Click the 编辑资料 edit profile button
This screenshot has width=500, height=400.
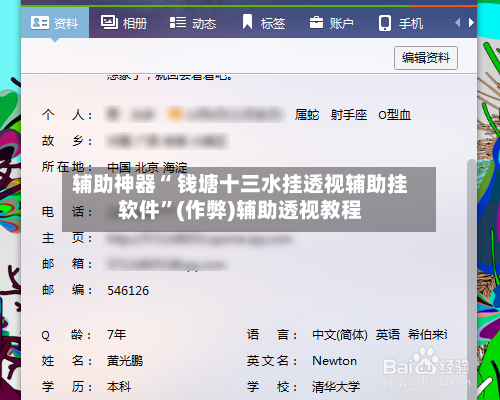click(426, 58)
